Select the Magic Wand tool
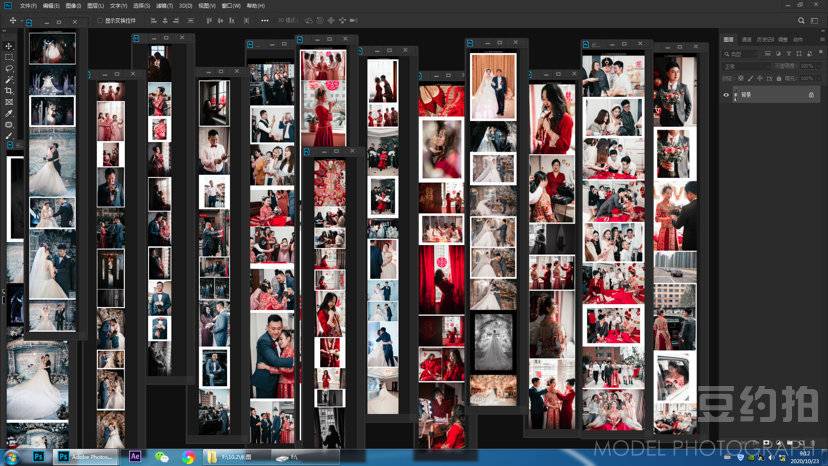828x466 pixels. pos(9,79)
